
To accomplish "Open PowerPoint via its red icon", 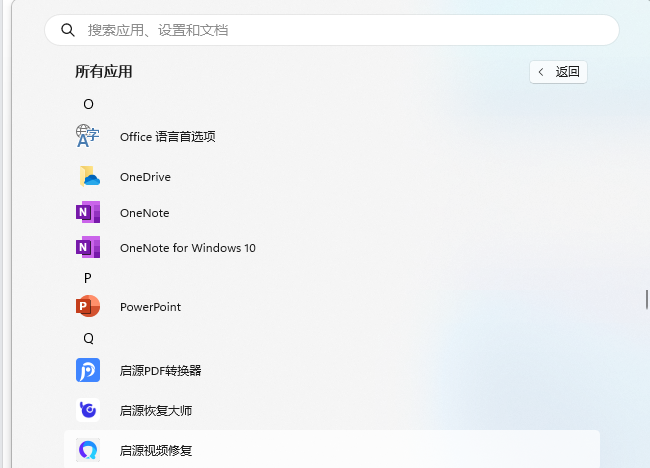I will pyautogui.click(x=88, y=306).
